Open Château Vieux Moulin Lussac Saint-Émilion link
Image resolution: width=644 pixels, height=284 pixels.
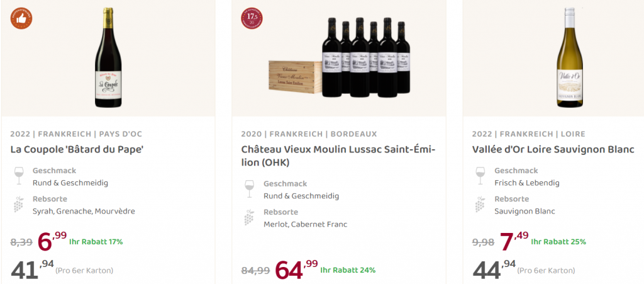click(338, 156)
